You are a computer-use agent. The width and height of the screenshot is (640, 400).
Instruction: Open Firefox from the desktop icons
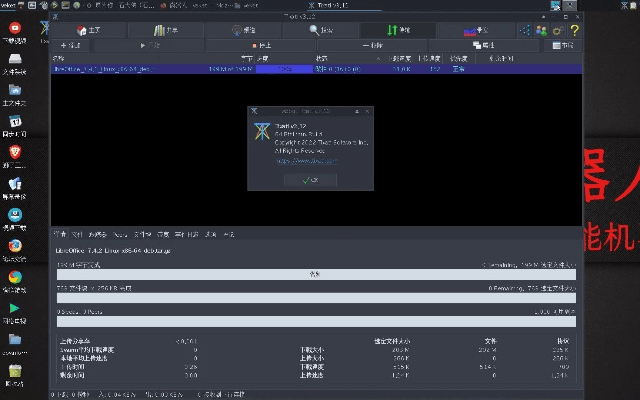[x=15, y=245]
